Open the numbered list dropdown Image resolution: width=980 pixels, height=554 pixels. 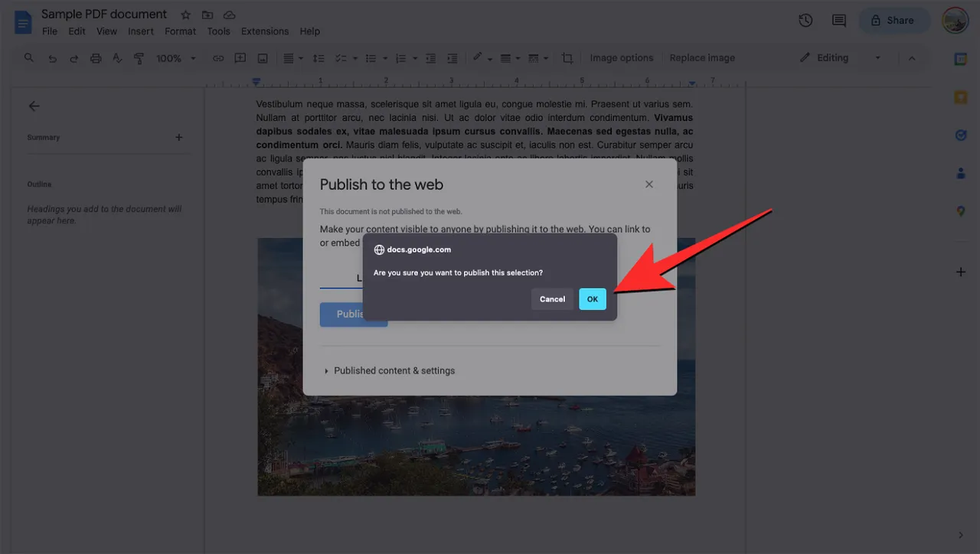point(404,58)
